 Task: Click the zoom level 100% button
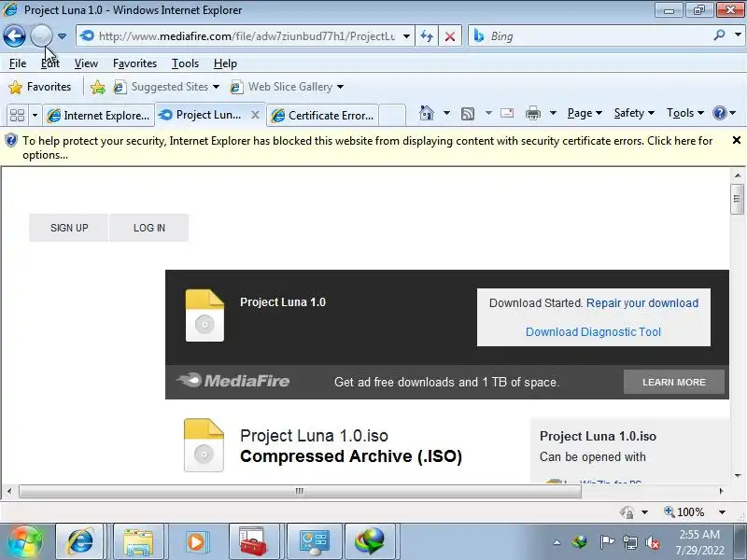(x=684, y=511)
